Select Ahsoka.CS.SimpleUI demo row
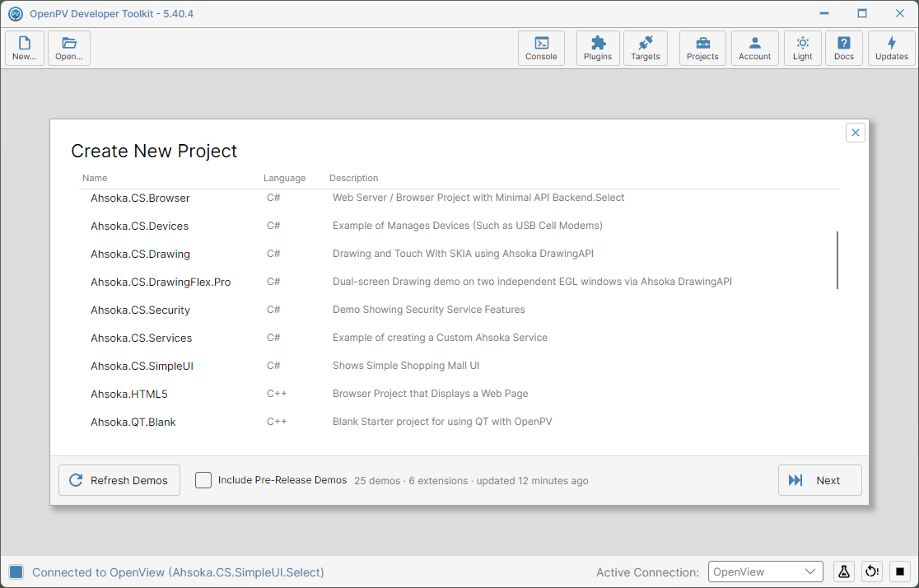The height and width of the screenshot is (588, 919). 459,366
